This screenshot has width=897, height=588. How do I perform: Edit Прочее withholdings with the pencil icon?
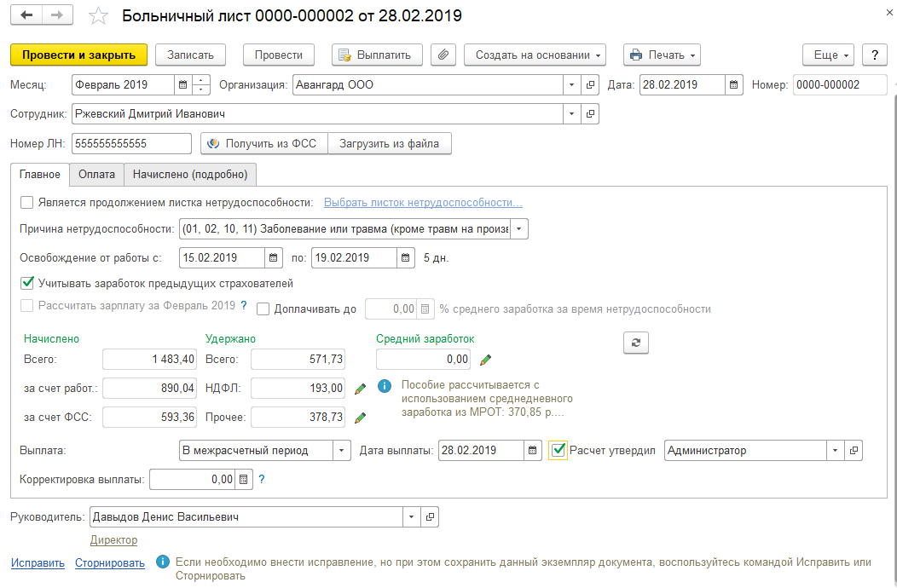pos(360,418)
